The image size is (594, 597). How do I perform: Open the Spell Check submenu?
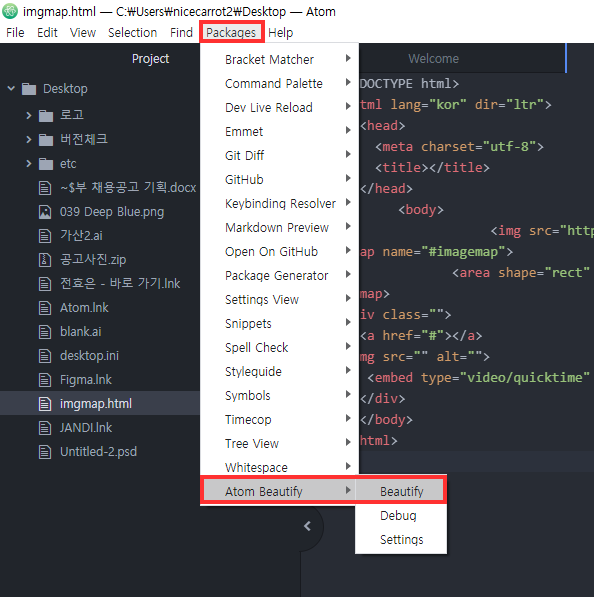tap(279, 347)
